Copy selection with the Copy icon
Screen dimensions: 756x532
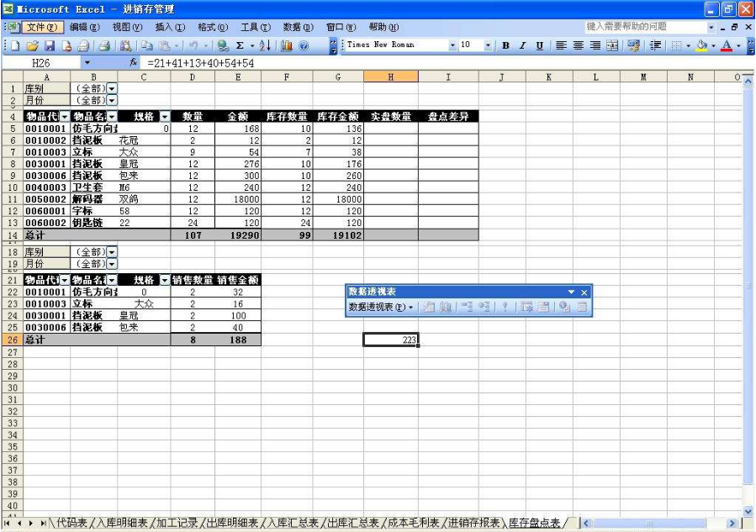[x=147, y=45]
